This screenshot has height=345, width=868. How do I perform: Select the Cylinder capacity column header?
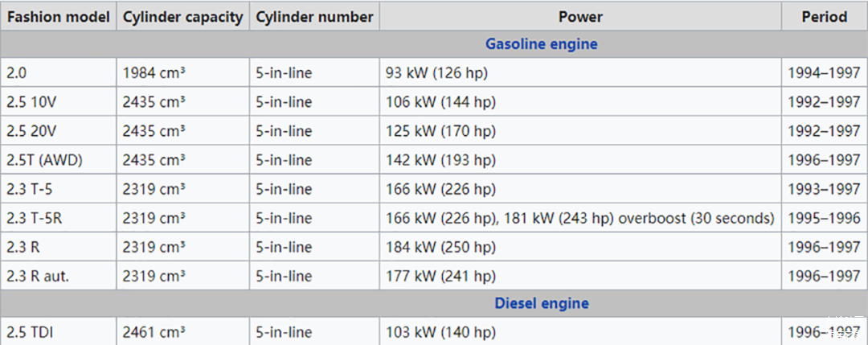coord(182,17)
